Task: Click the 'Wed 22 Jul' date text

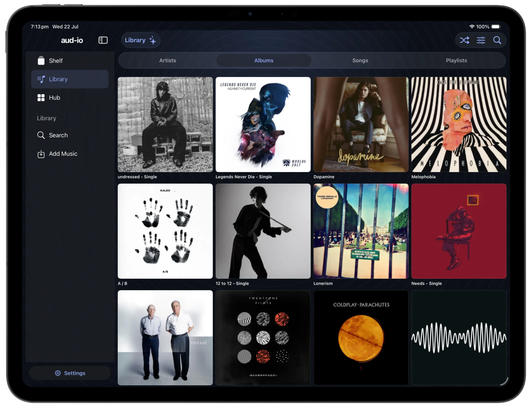Action: [x=65, y=26]
